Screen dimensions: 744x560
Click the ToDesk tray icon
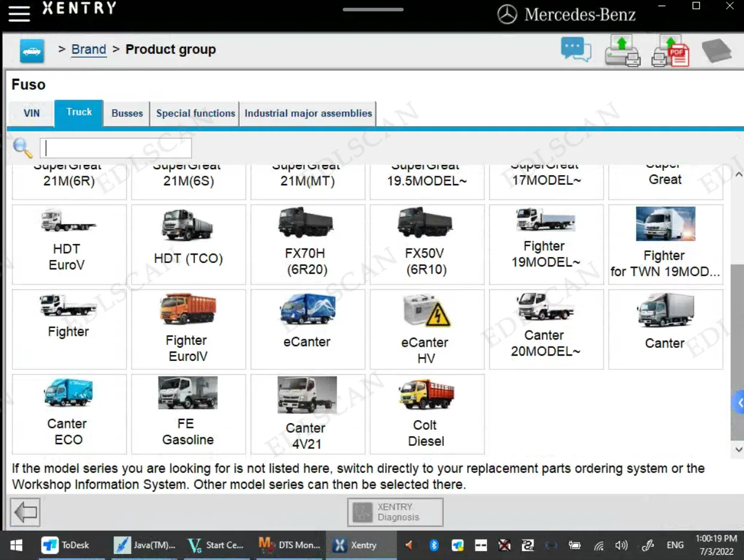coord(458,545)
